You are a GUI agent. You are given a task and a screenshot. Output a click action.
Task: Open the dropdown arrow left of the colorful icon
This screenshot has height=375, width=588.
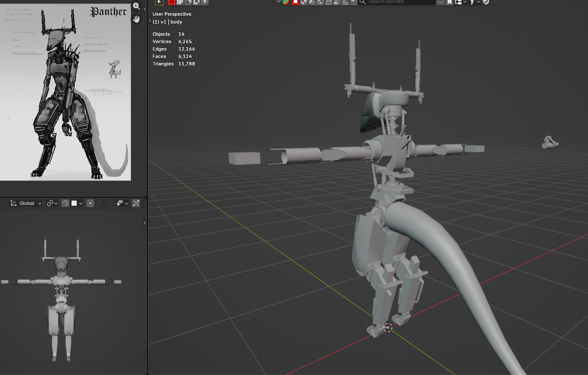pyautogui.click(x=279, y=2)
